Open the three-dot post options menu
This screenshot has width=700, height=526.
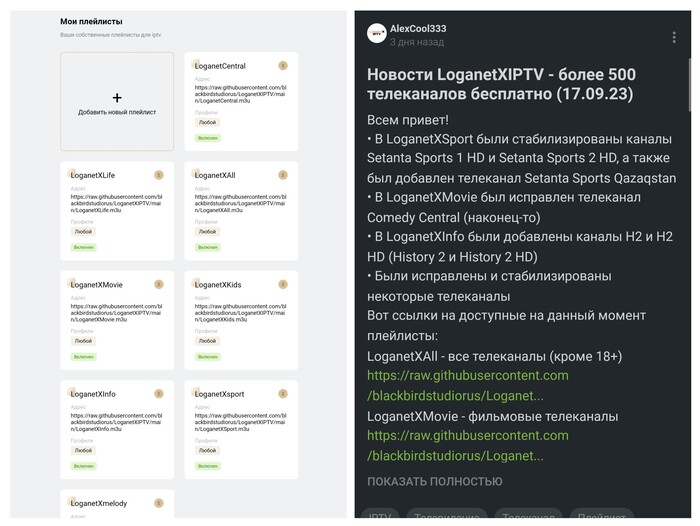coord(674,36)
